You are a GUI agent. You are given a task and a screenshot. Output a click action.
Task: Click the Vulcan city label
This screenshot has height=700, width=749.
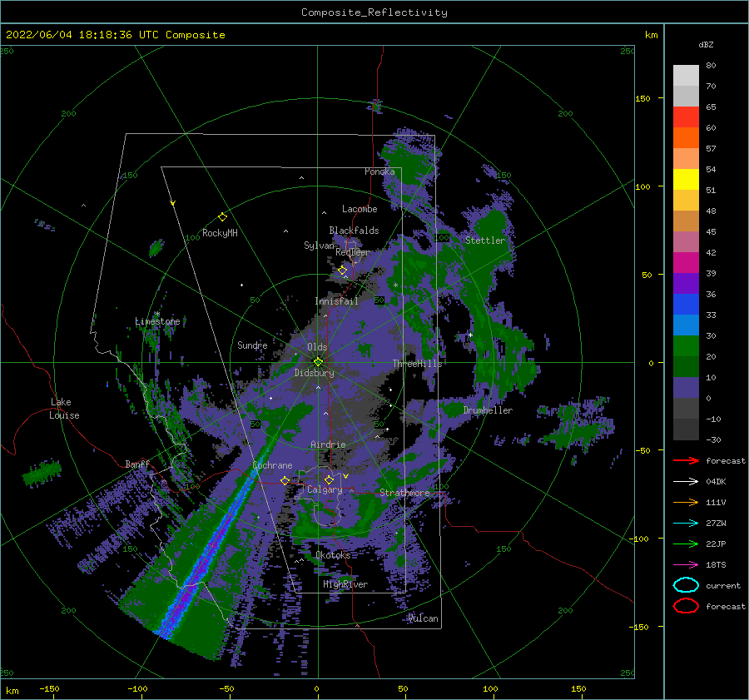[x=424, y=618]
